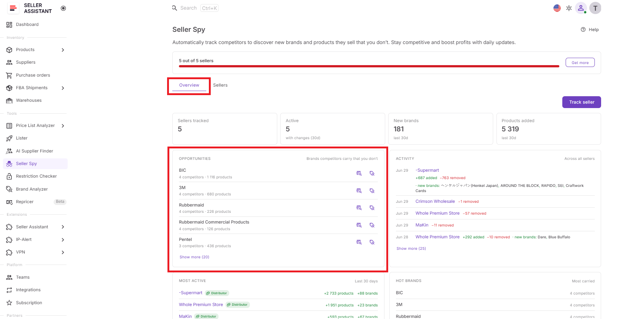The height and width of the screenshot is (319, 644).
Task: Click the Teams group icon
Action: pos(9,278)
